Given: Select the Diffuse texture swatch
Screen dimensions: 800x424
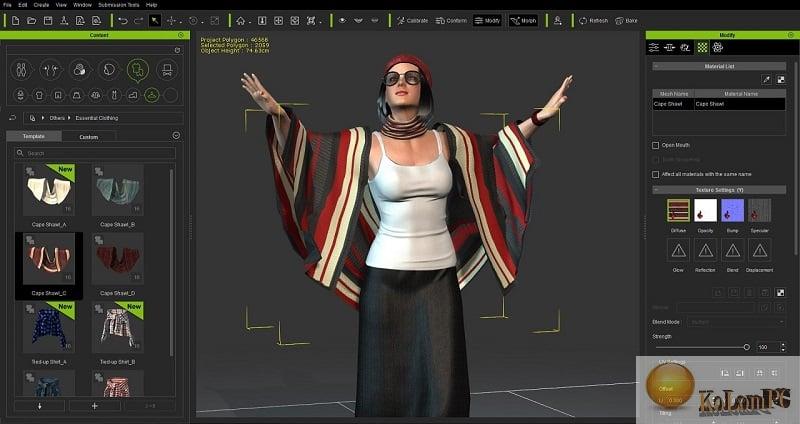Looking at the screenshot, I should 678,210.
